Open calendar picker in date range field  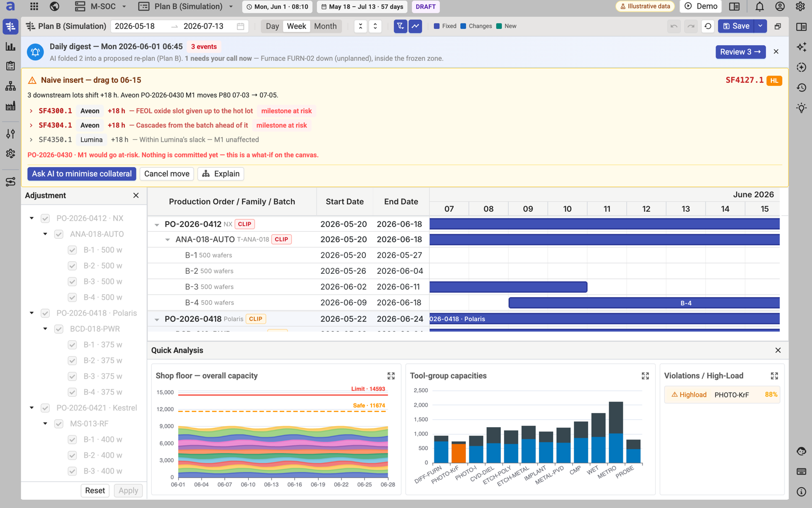[x=241, y=26]
